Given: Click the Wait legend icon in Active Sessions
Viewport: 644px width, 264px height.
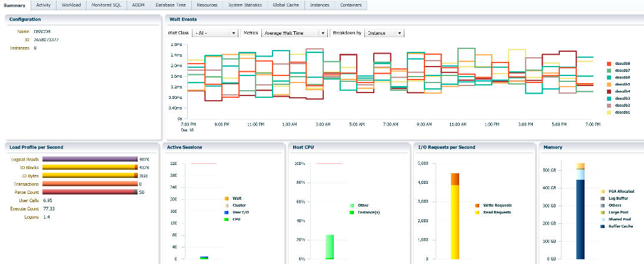Looking at the screenshot, I should (226, 198).
